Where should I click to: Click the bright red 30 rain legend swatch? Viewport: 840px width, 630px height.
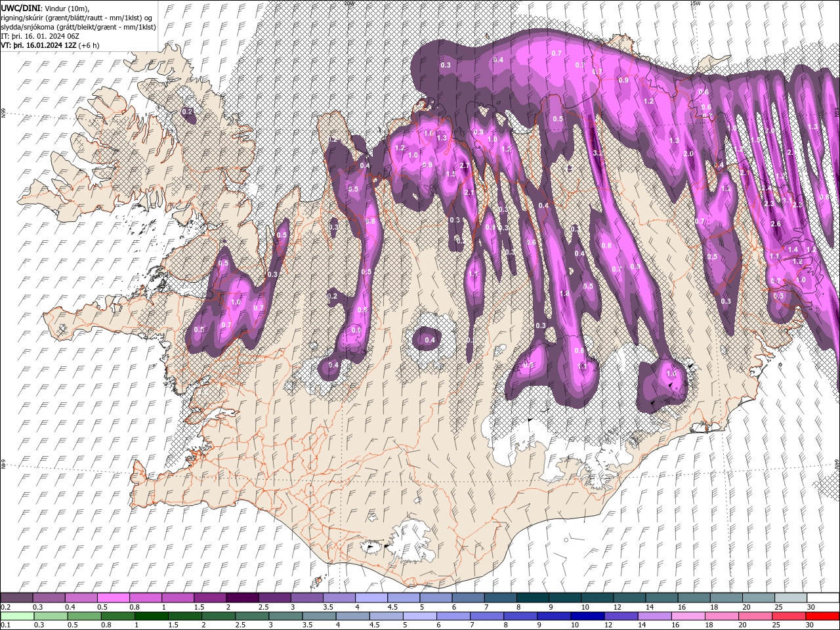(823, 616)
